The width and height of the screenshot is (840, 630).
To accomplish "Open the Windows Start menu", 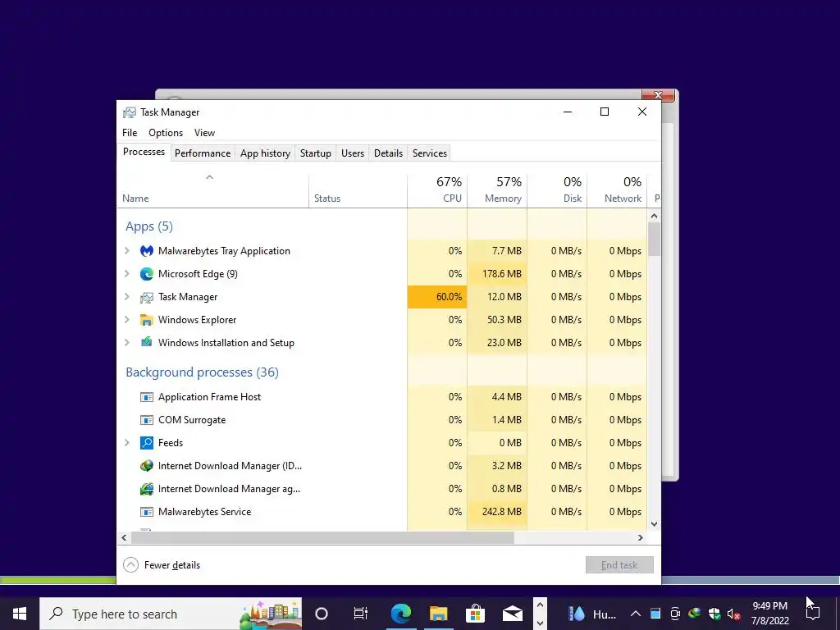I will click(20, 614).
